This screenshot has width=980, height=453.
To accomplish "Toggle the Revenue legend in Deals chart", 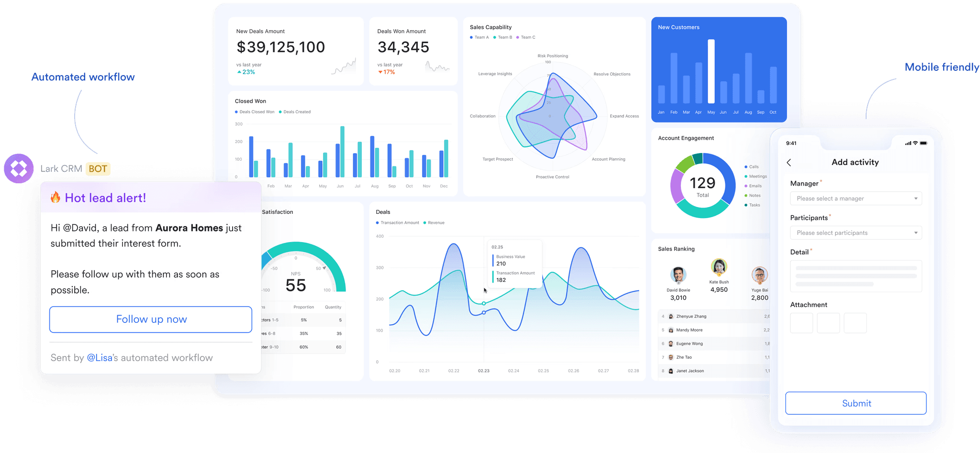I will (434, 223).
